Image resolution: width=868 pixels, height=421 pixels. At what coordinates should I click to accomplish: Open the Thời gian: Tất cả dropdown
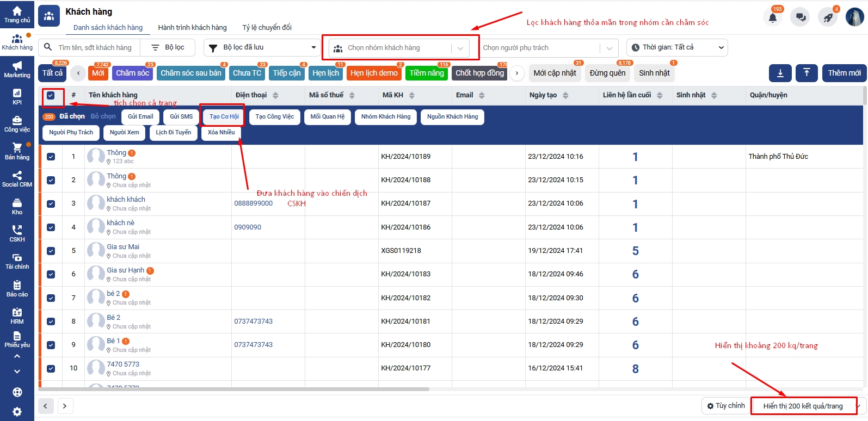click(677, 47)
